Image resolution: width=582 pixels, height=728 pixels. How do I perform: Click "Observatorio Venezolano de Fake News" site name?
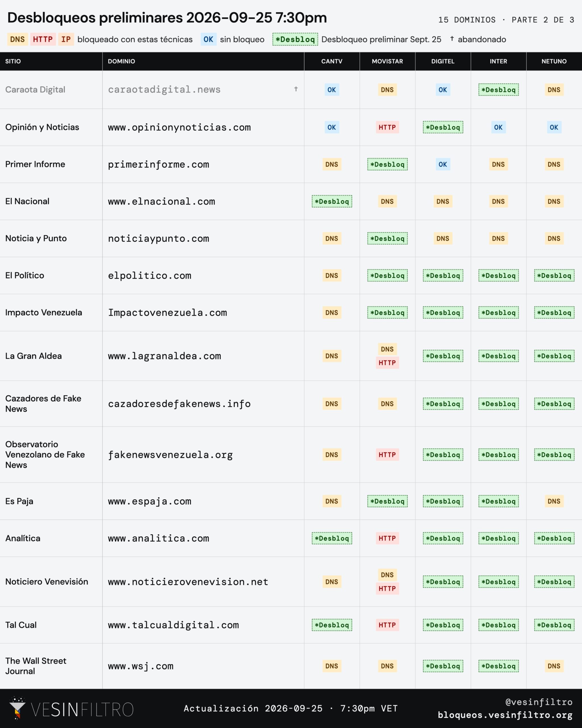click(x=45, y=454)
